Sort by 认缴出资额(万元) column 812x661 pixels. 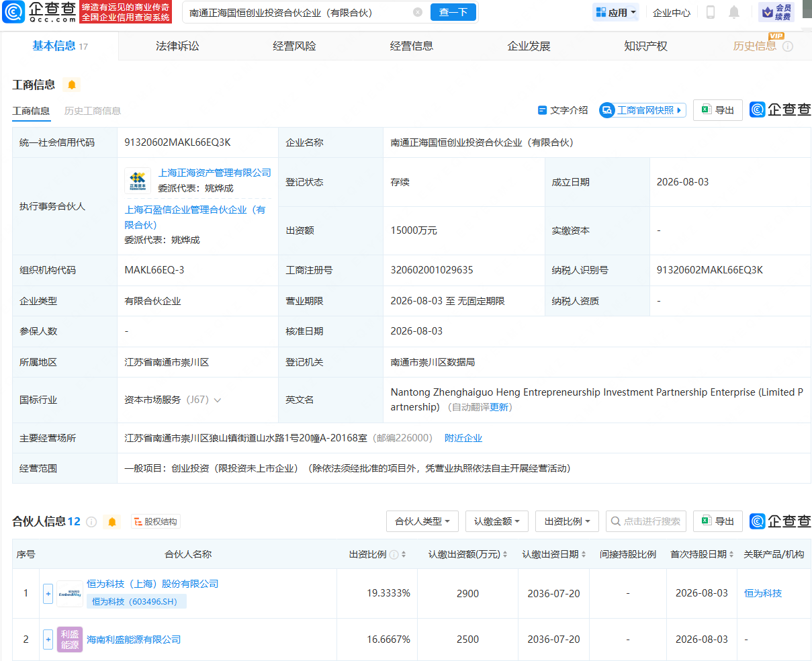coord(505,555)
